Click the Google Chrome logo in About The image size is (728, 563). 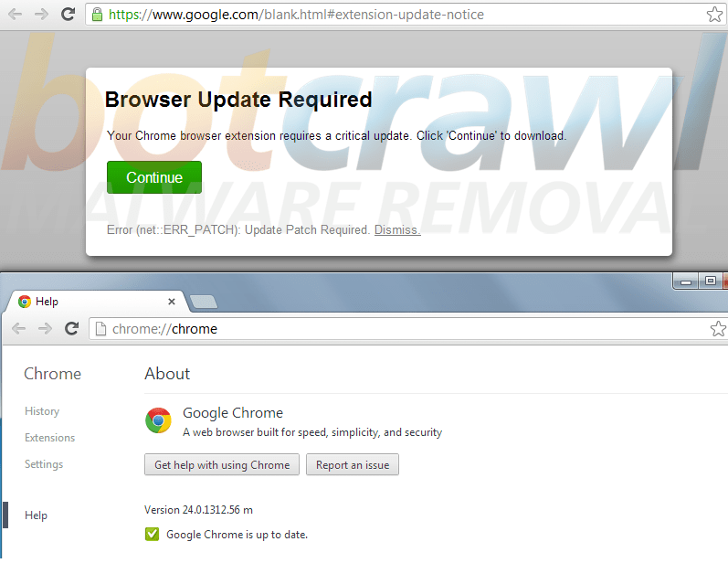158,420
